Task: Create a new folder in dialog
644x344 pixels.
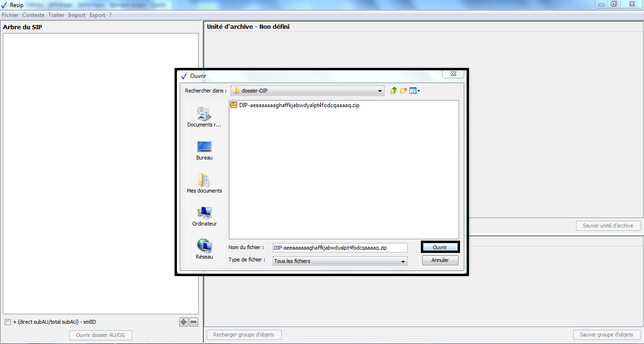Action: (x=403, y=91)
